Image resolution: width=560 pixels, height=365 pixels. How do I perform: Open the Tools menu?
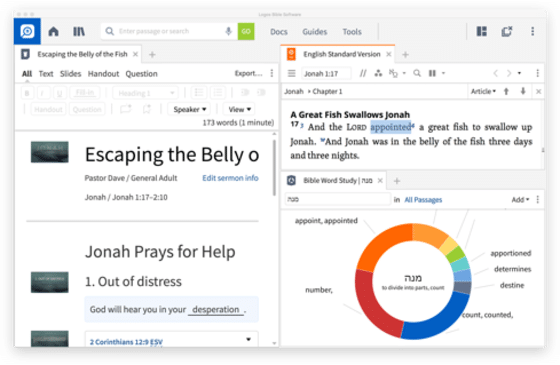[352, 32]
